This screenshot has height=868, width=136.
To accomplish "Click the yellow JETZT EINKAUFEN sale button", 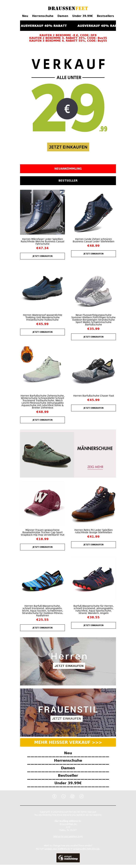I will 68,147.
